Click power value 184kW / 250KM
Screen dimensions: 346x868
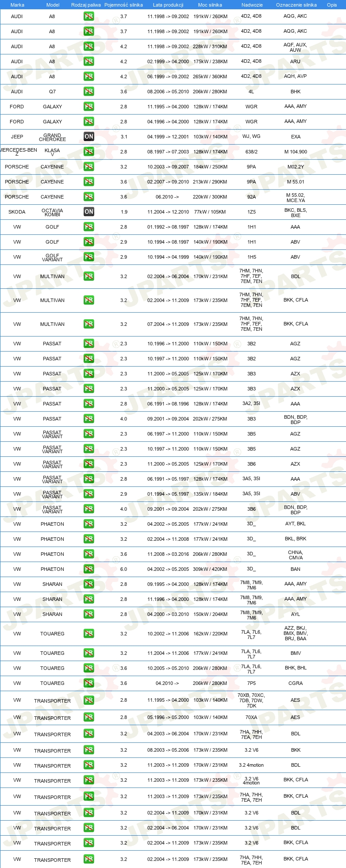(x=210, y=167)
